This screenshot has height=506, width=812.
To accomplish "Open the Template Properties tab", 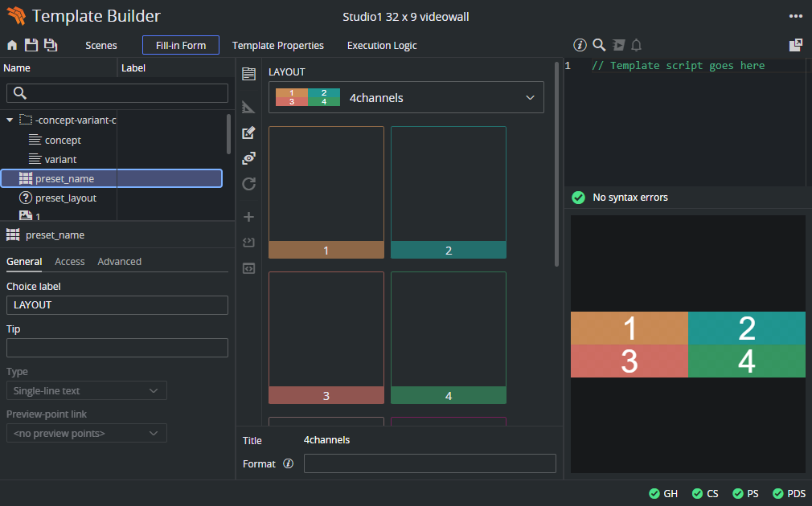I will [x=278, y=46].
